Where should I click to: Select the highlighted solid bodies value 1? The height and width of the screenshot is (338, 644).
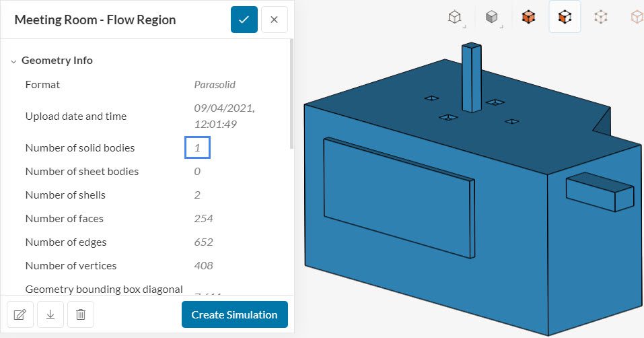[198, 147]
